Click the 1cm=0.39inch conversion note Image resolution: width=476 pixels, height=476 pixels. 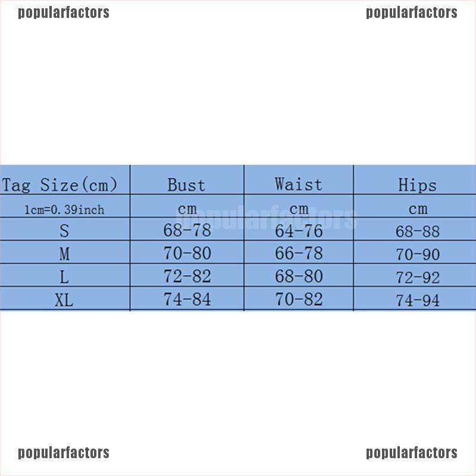click(64, 210)
